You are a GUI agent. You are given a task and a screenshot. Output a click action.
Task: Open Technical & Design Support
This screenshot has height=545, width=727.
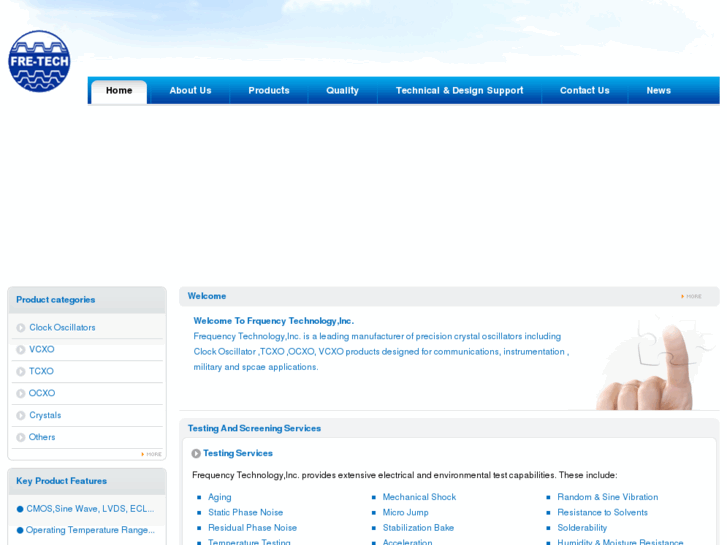point(459,90)
